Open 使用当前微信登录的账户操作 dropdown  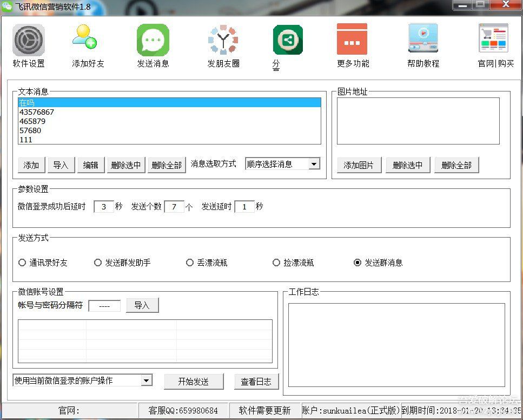point(146,380)
